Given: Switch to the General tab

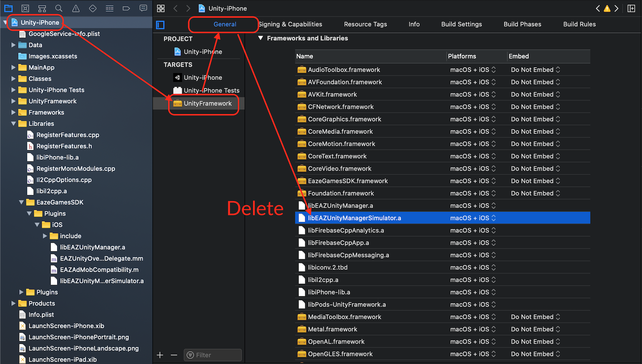Looking at the screenshot, I should [225, 24].
